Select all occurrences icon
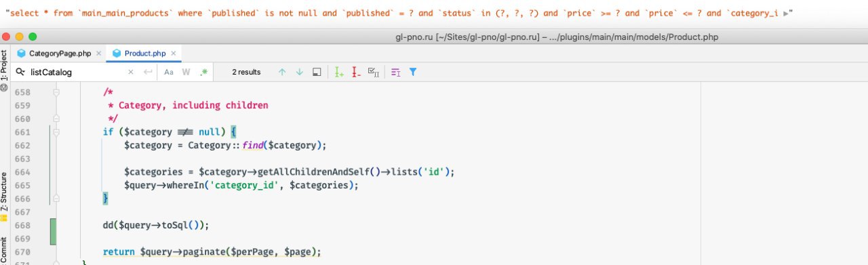This screenshot has height=265, width=868. pyautogui.click(x=373, y=72)
